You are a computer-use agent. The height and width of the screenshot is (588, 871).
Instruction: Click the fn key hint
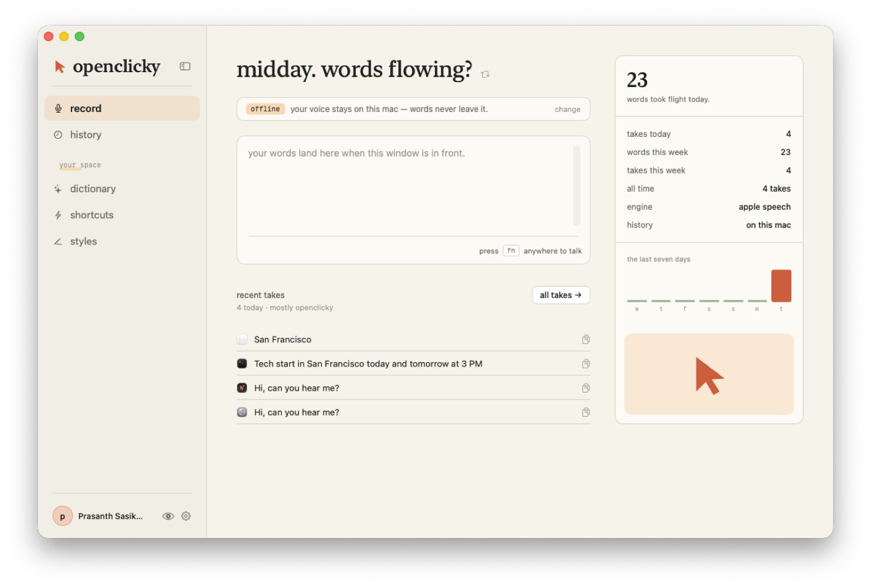click(511, 251)
